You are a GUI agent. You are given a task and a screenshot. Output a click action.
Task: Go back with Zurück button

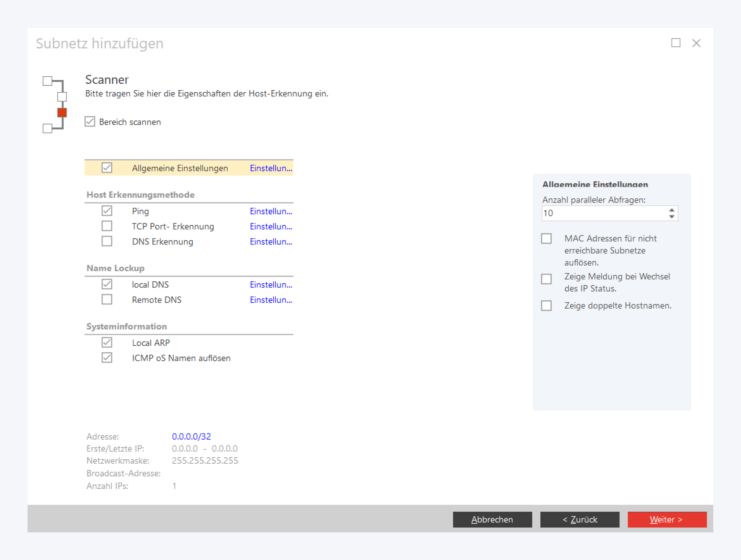point(580,520)
